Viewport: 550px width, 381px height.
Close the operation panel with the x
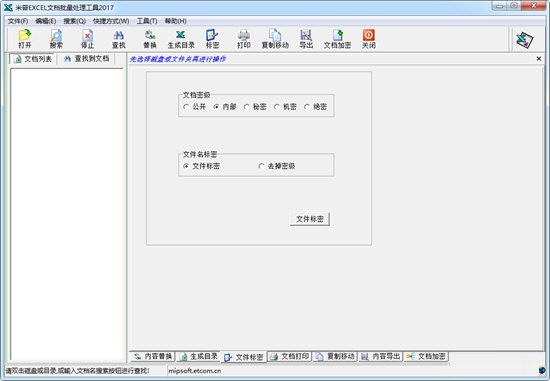point(539,59)
